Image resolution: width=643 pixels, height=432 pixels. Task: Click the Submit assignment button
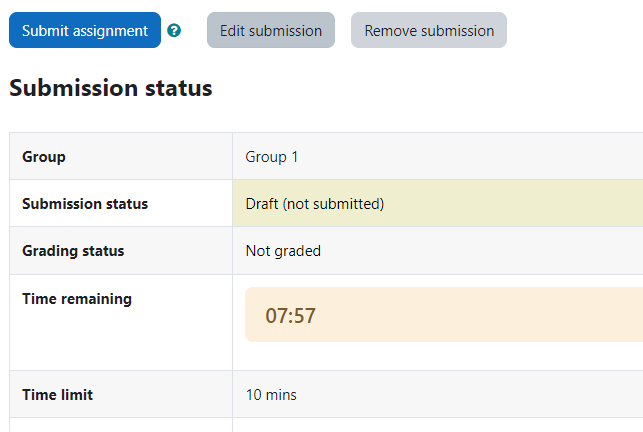tap(85, 30)
